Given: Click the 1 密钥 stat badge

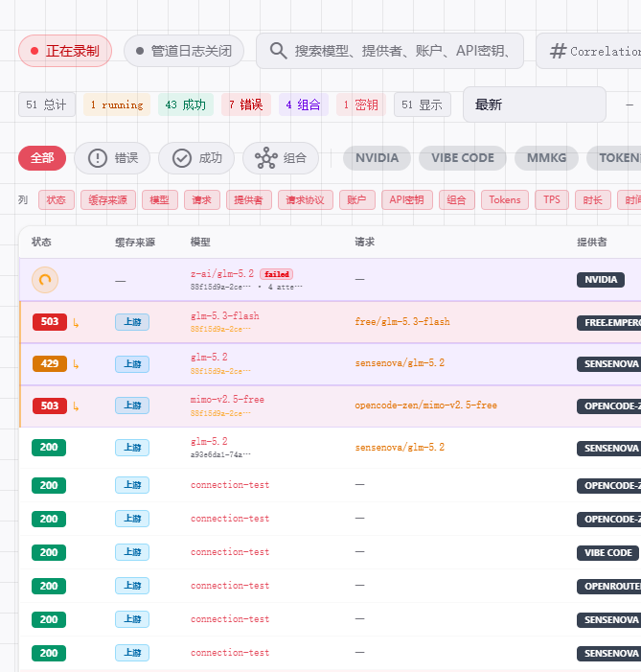Looking at the screenshot, I should [361, 104].
